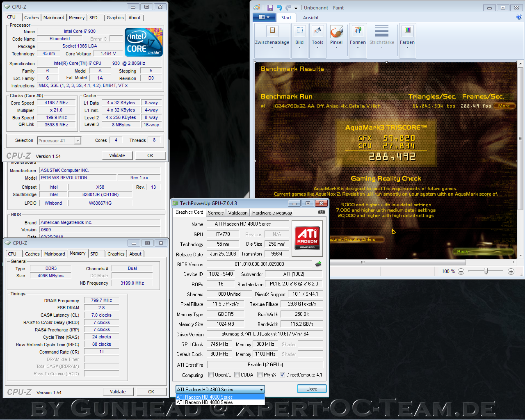525x420 pixels.
Task: Click the "RV770" GPU value in GPU-Z
Action: (x=223, y=234)
